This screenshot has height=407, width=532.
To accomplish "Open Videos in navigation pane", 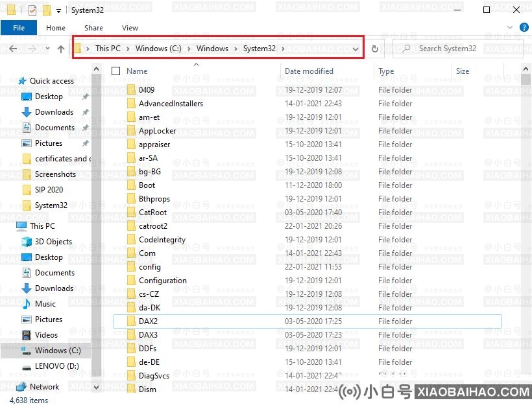I will pos(46,335).
